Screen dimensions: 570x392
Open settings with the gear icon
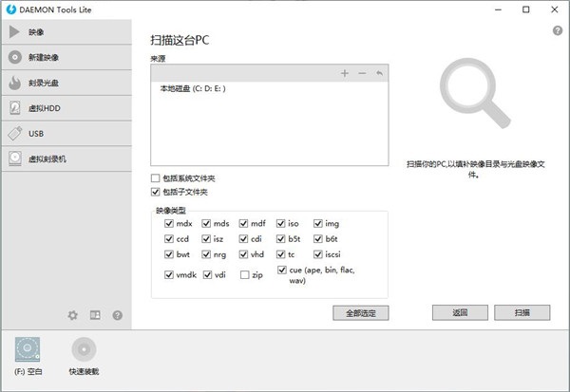(72, 315)
